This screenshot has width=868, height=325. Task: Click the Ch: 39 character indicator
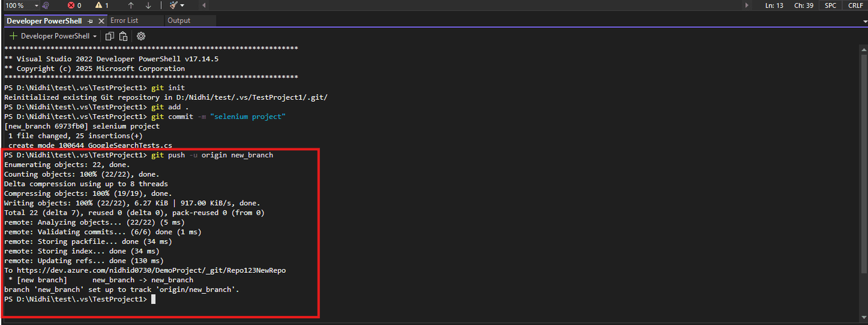[x=804, y=5]
